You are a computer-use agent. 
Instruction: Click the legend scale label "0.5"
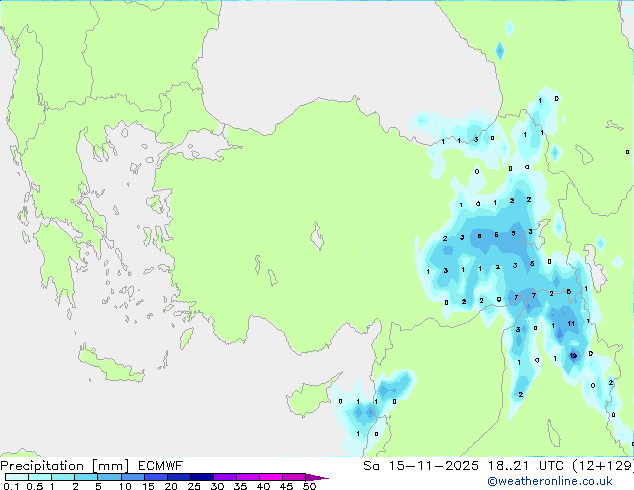[x=35, y=486]
